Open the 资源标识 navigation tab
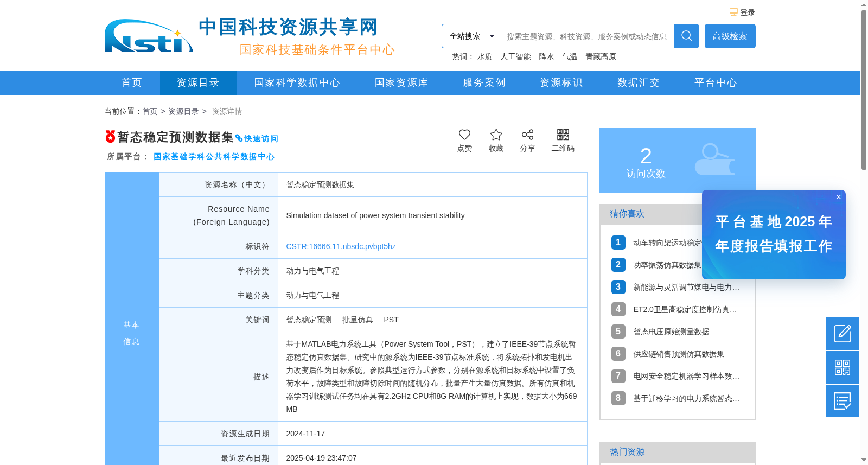868x465 pixels. tap(561, 82)
